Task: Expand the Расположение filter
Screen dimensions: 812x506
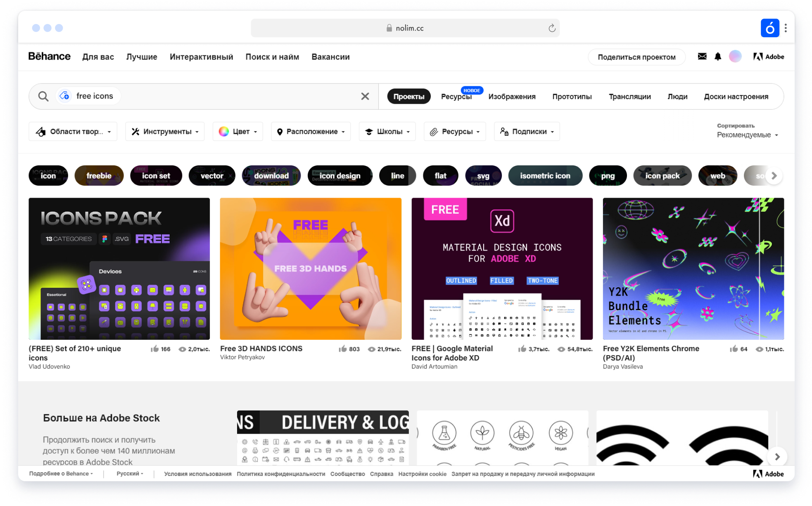Action: 311,131
